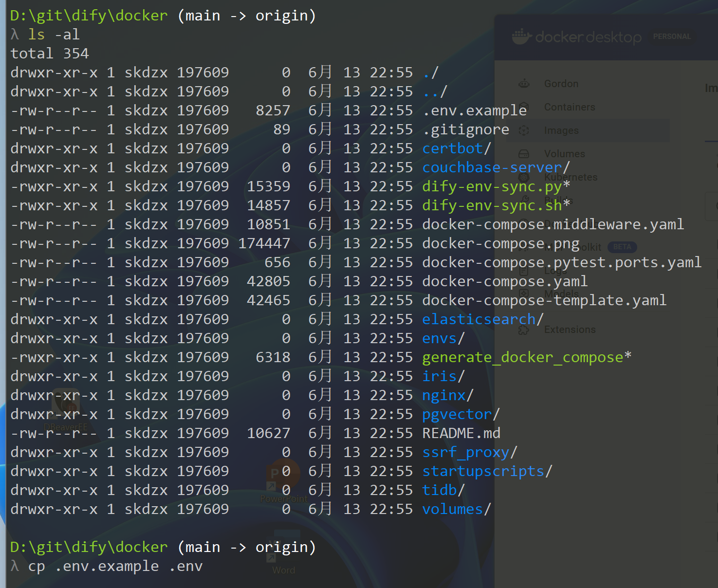The width and height of the screenshot is (718, 588).
Task: Click the file size 6318
Action: (273, 357)
